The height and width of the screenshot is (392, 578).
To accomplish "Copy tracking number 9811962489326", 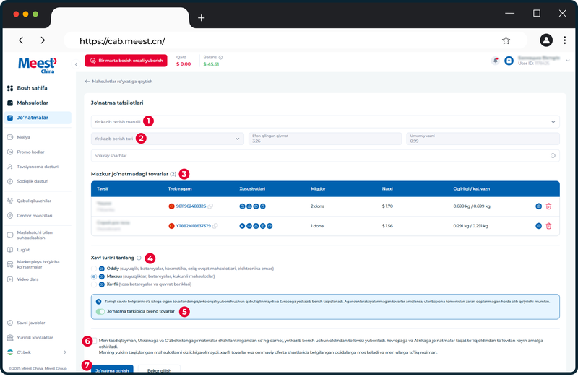I will [x=210, y=206].
